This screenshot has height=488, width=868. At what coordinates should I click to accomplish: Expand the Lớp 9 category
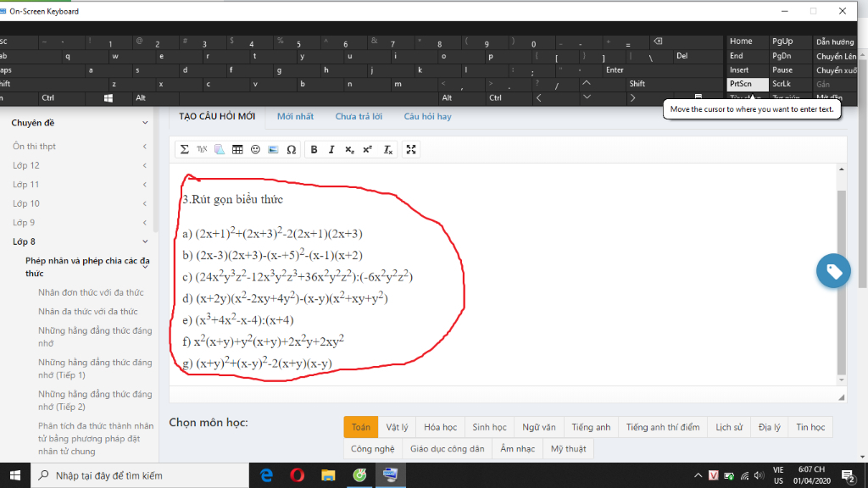click(144, 223)
